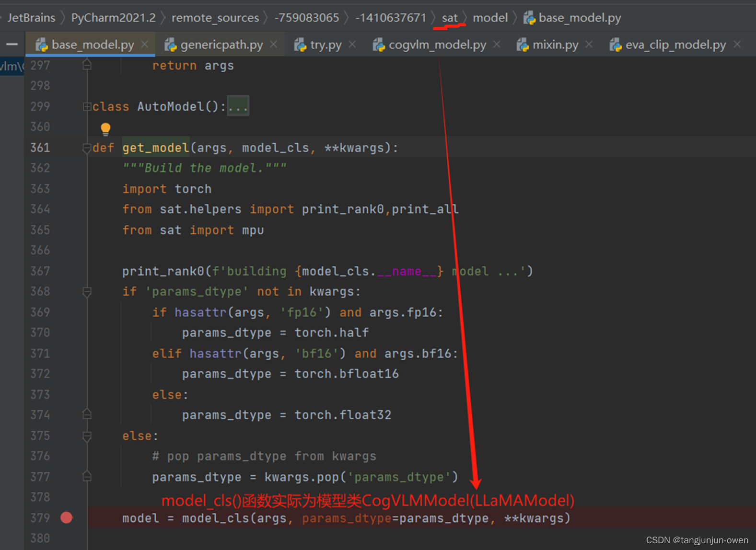Click torch.bfloat16 on line 372
Image resolution: width=756 pixels, height=550 pixels.
point(347,374)
